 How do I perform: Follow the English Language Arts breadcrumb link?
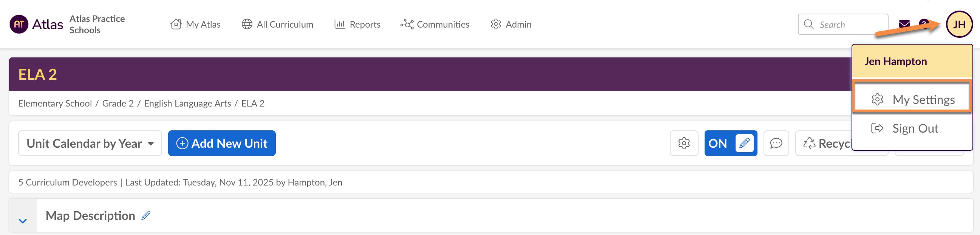(x=187, y=104)
